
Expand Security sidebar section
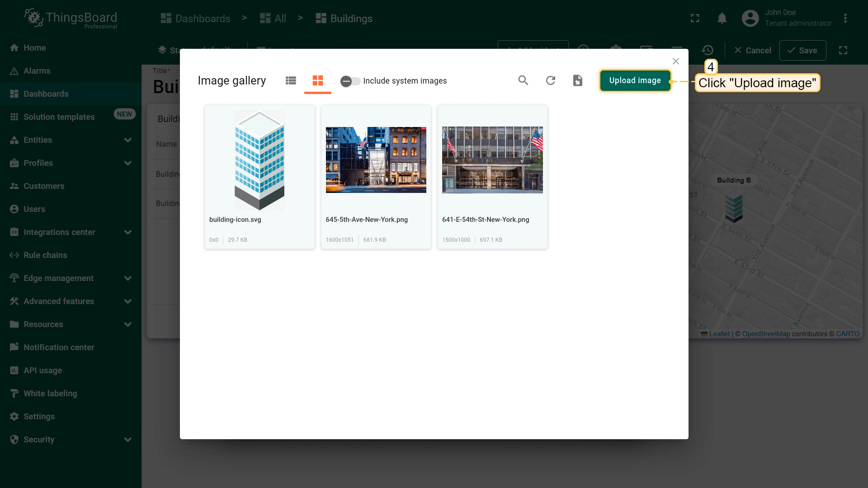point(128,440)
